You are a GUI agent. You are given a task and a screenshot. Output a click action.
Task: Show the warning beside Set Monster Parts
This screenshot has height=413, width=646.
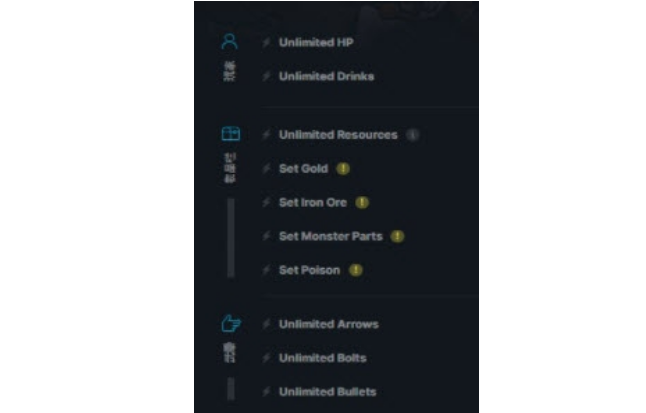(x=397, y=237)
